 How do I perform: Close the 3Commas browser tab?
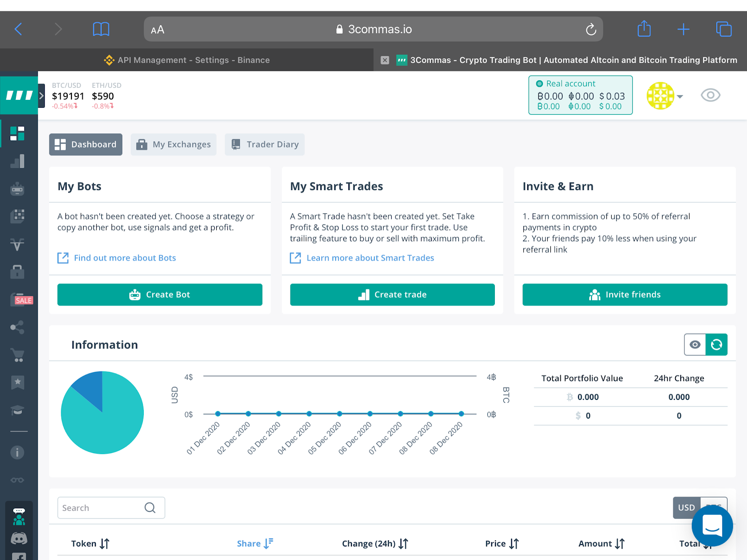(x=385, y=60)
